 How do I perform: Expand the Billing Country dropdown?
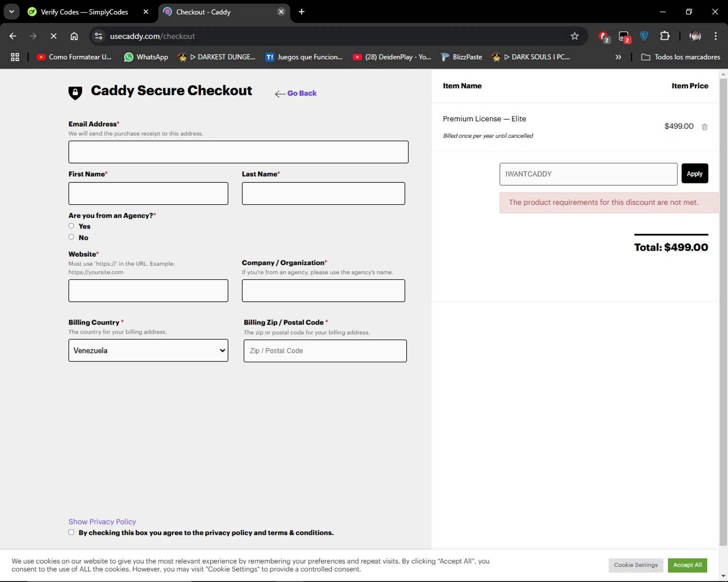[148, 350]
